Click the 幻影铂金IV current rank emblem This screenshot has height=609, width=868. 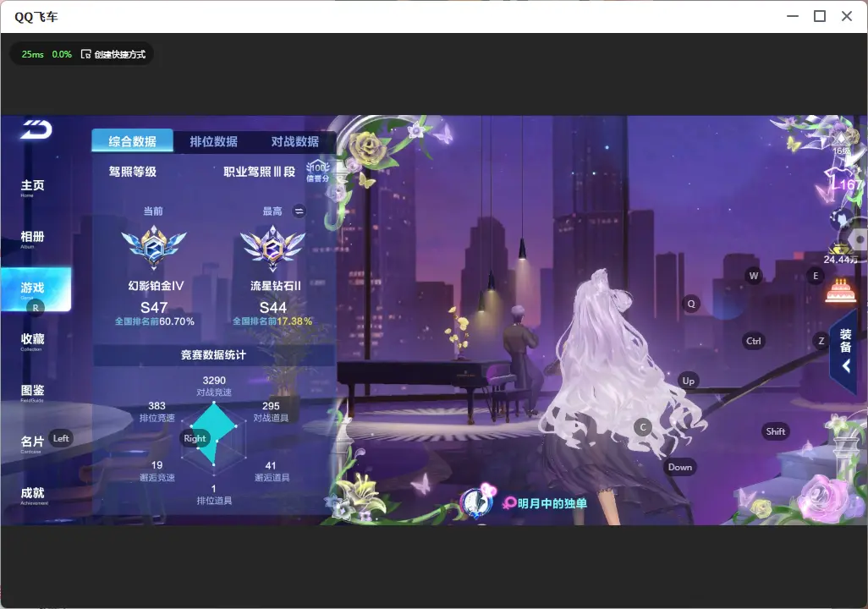(x=154, y=248)
